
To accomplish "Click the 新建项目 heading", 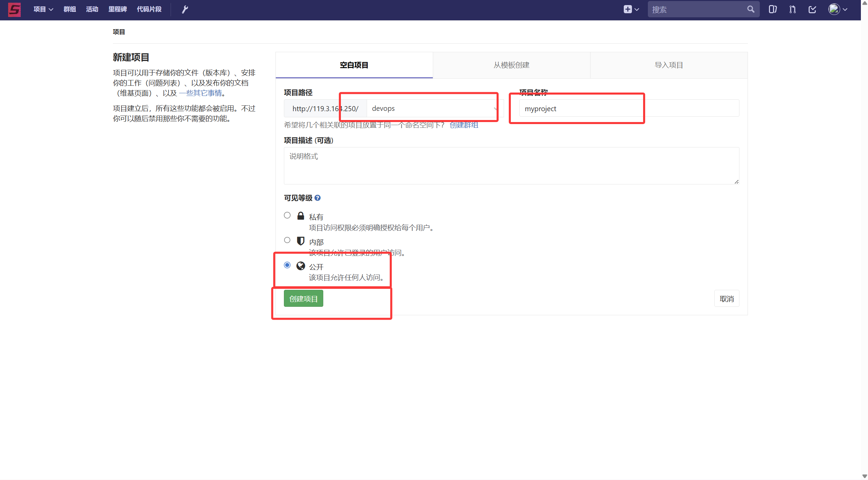I will 131,57.
